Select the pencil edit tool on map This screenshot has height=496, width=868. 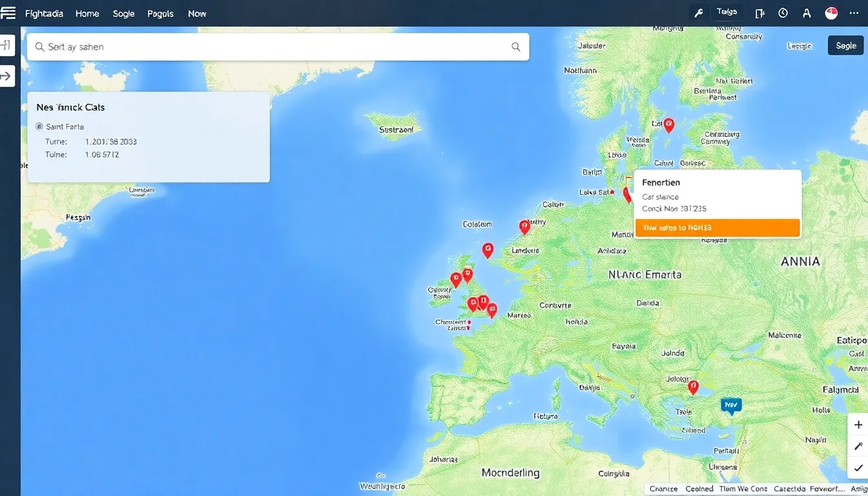click(858, 446)
